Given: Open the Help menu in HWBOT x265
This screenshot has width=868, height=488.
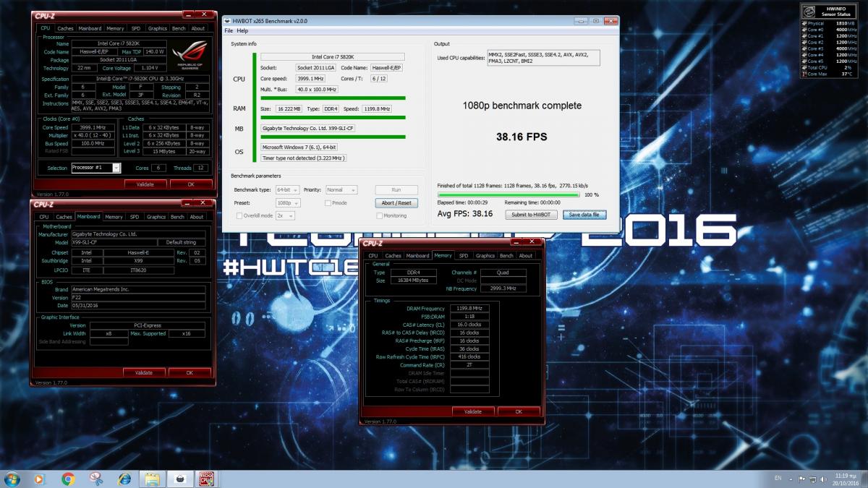Looking at the screenshot, I should tap(242, 30).
